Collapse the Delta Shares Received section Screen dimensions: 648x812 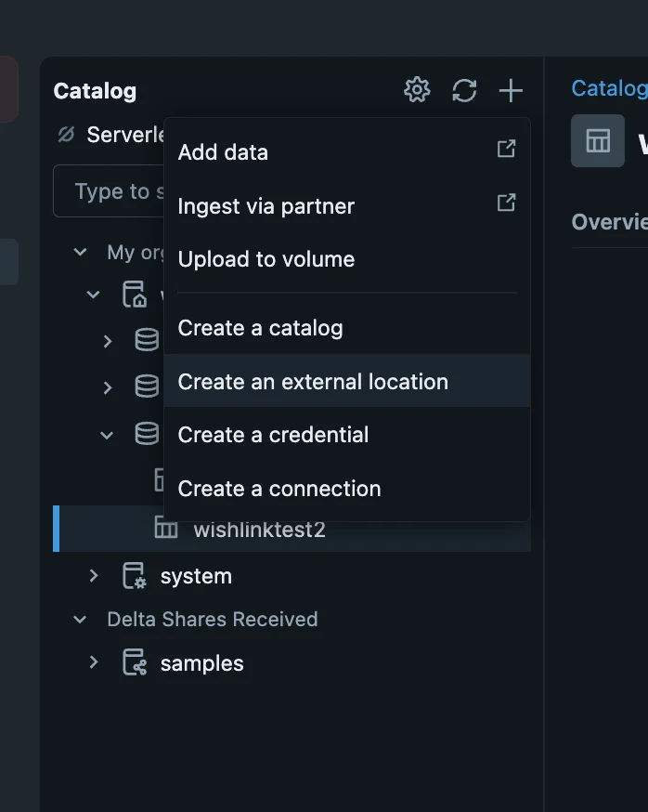point(81,620)
